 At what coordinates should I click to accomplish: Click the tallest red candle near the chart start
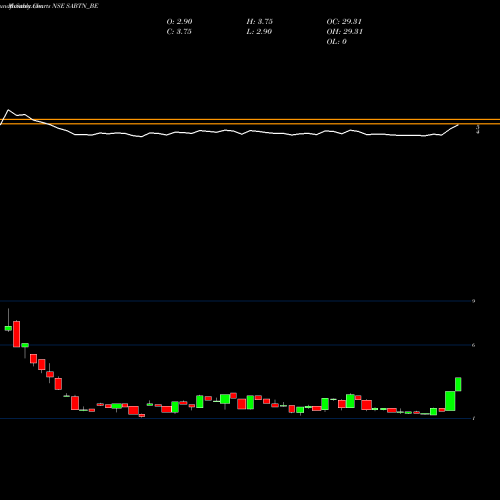pyautogui.click(x=17, y=334)
